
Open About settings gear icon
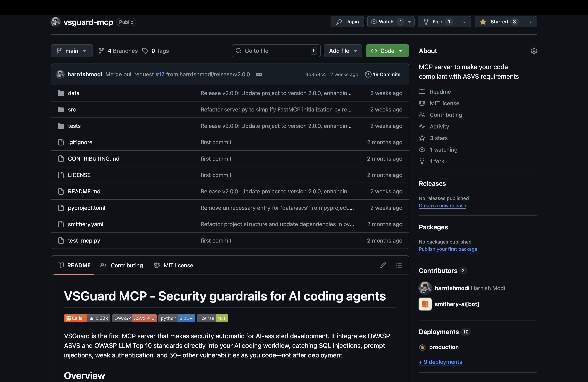click(x=534, y=51)
